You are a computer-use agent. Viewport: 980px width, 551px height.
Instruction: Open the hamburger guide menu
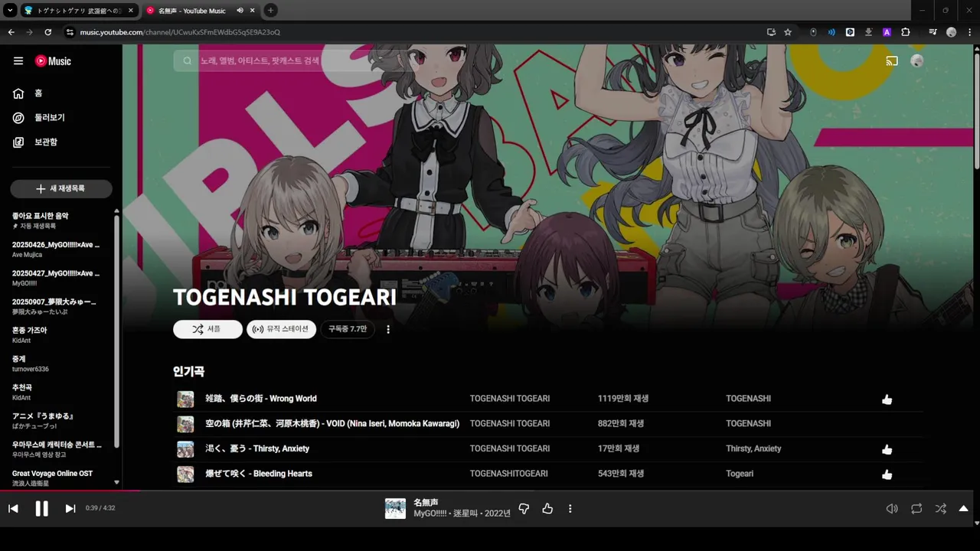18,61
